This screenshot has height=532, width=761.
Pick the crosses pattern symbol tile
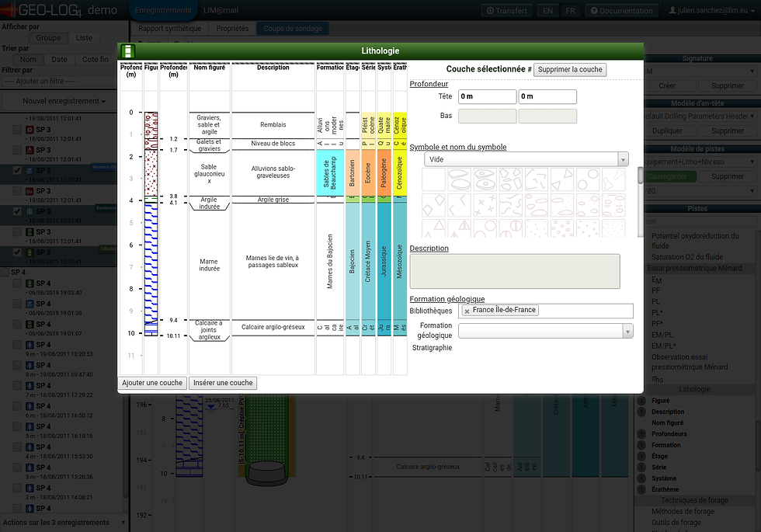[x=485, y=205]
